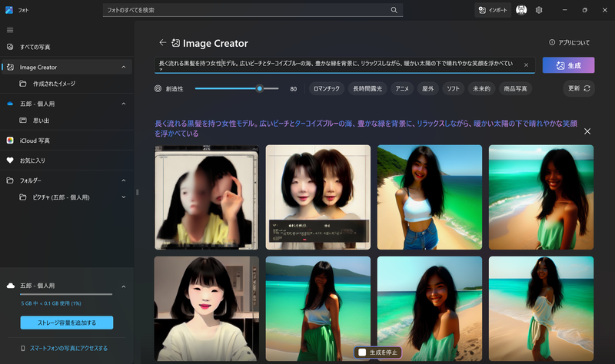615x364 pixels.
Task: Select the 'ソフト' style chip
Action: pyautogui.click(x=454, y=88)
